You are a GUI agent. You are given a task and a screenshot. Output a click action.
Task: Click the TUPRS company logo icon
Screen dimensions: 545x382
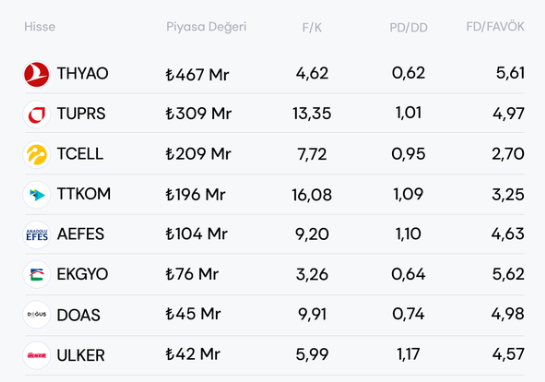(x=36, y=114)
